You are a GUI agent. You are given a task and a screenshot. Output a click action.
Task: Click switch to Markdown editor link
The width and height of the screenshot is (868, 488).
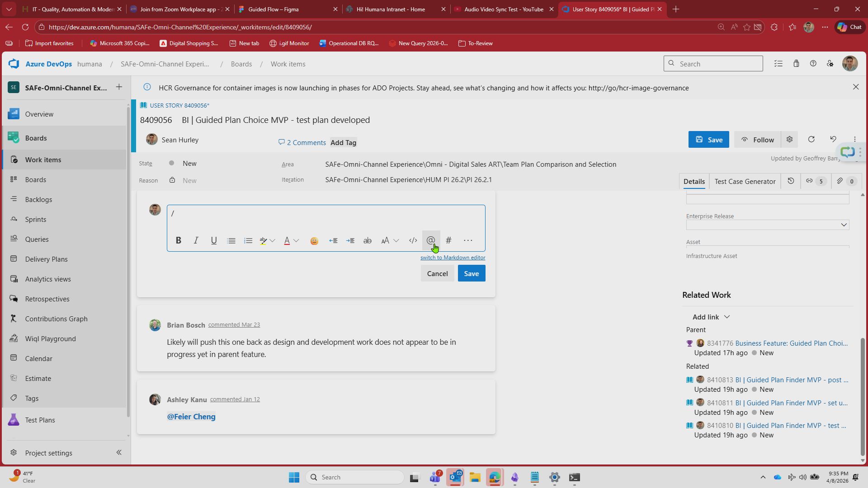(453, 258)
